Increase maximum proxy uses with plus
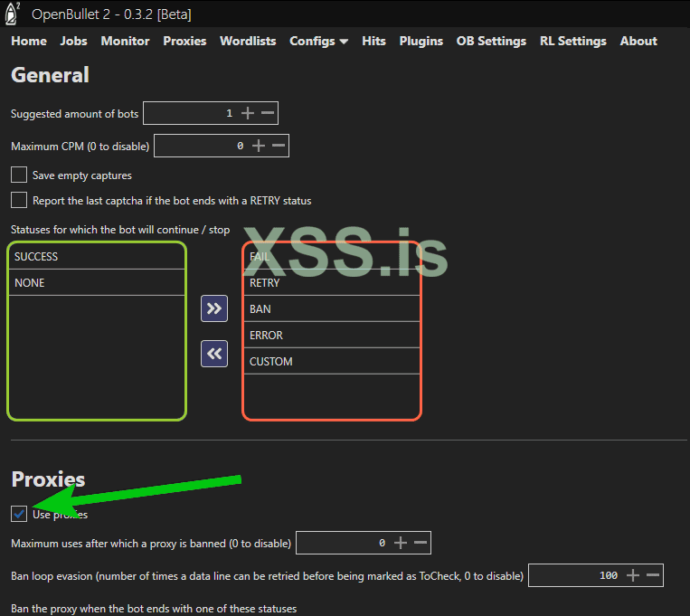The height and width of the screenshot is (616, 690). tap(401, 543)
